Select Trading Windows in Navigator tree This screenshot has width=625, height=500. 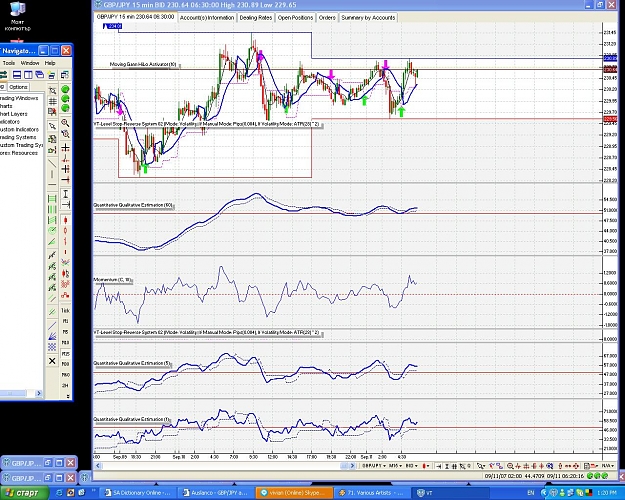(x=19, y=98)
